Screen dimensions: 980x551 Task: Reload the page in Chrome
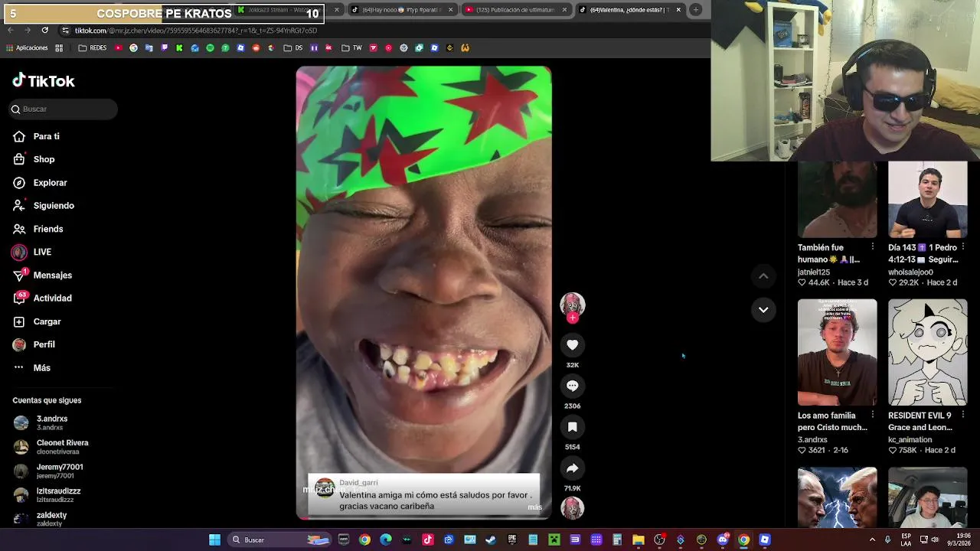click(x=45, y=31)
